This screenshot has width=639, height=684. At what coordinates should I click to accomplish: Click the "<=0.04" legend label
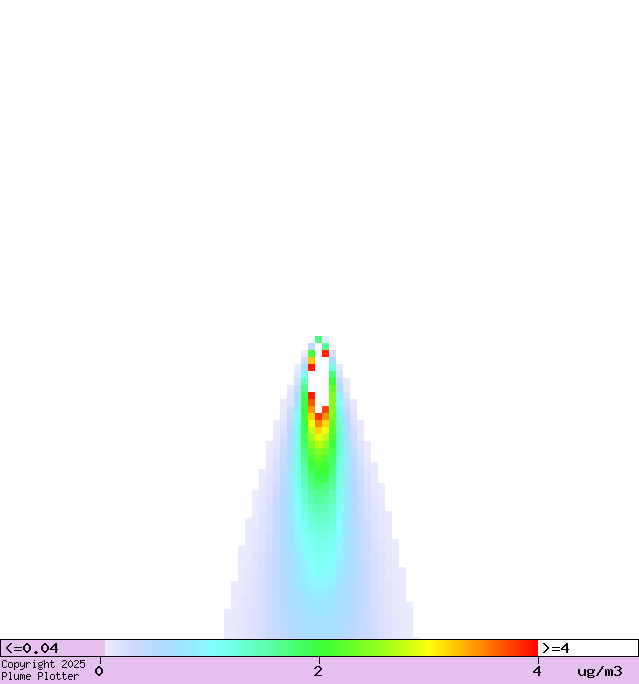pyautogui.click(x=31, y=648)
